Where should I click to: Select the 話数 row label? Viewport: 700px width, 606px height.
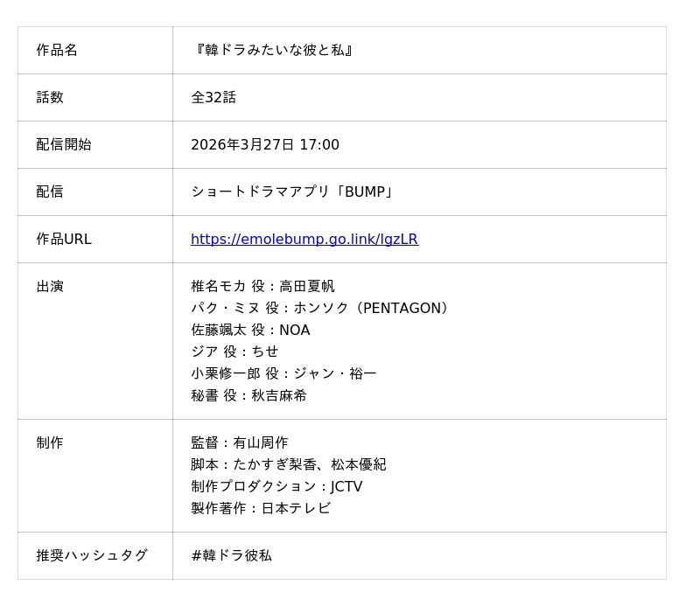tap(50, 98)
